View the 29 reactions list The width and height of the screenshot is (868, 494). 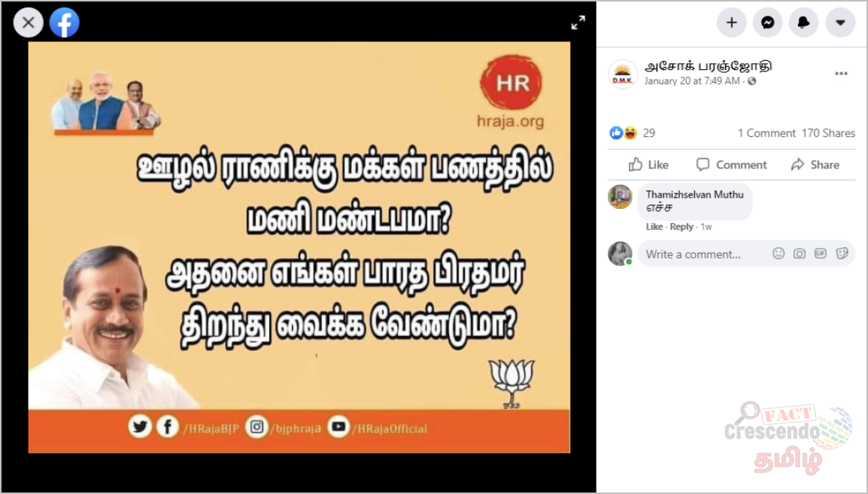tap(632, 133)
